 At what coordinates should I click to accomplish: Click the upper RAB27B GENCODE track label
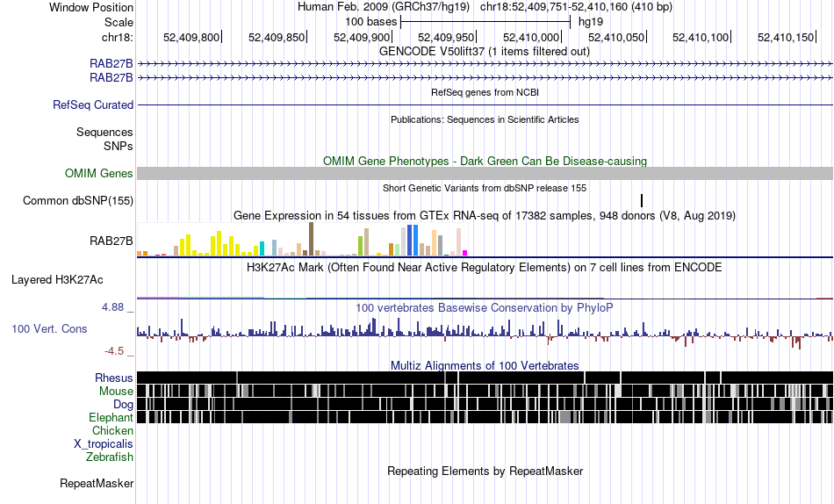pyautogui.click(x=111, y=64)
